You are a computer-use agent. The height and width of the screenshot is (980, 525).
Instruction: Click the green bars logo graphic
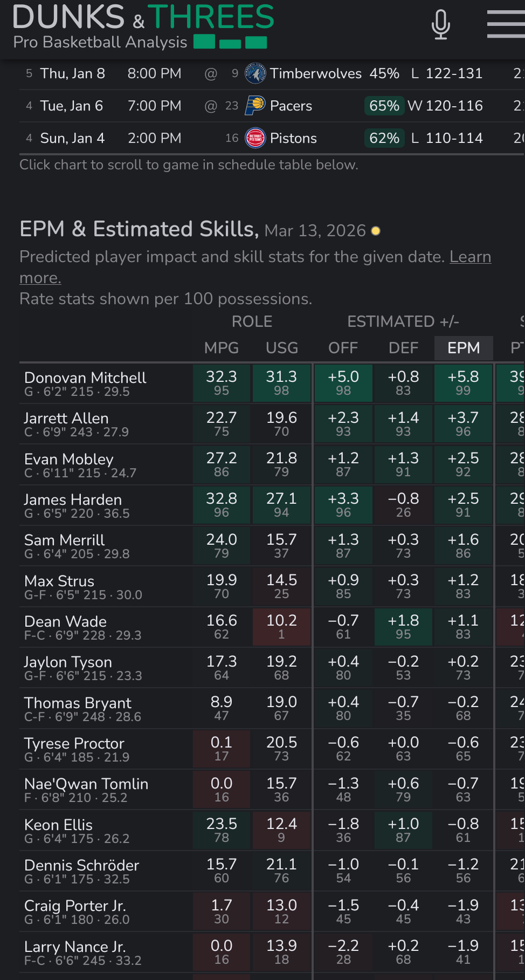tap(230, 42)
